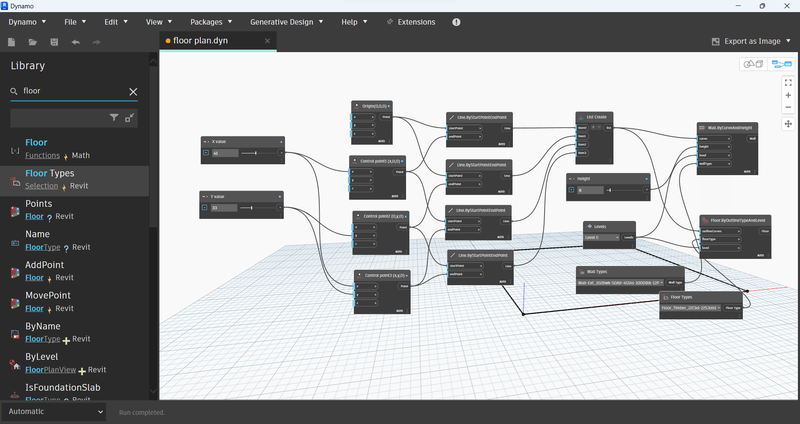The height and width of the screenshot is (424, 800).
Task: Open the Edit menu
Action: click(x=116, y=22)
